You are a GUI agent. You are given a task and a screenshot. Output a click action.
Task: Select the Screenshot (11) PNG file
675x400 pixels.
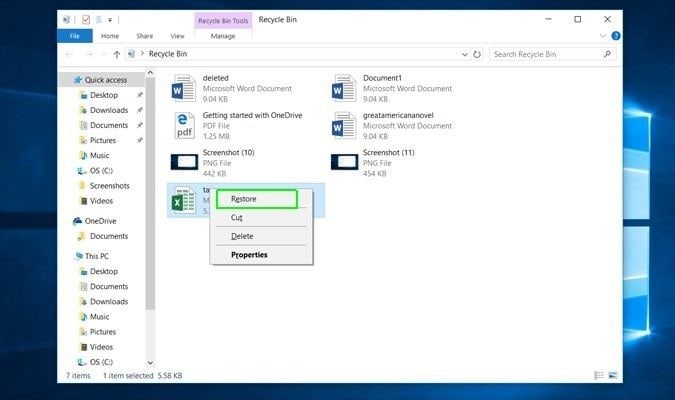[344, 162]
